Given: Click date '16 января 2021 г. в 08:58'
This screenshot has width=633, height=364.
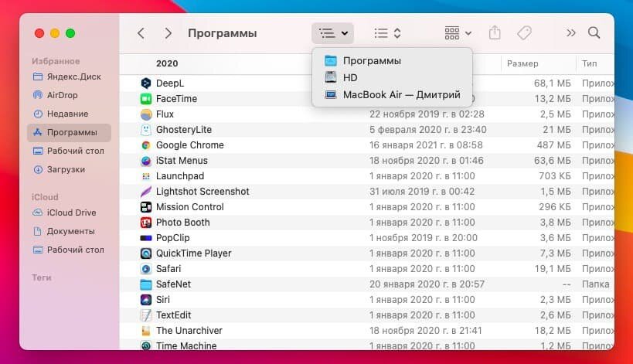Looking at the screenshot, I should 426,145.
